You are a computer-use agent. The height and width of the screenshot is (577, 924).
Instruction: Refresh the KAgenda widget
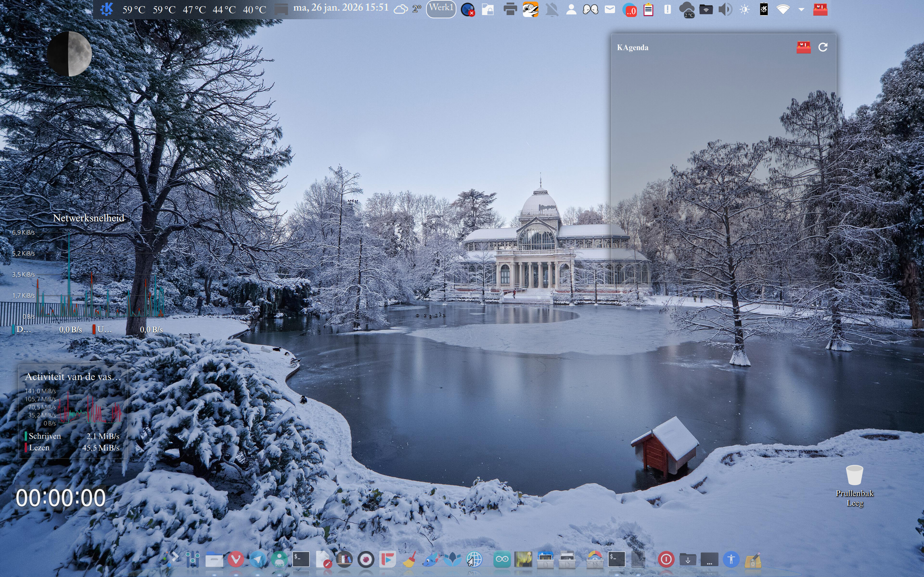click(x=823, y=47)
